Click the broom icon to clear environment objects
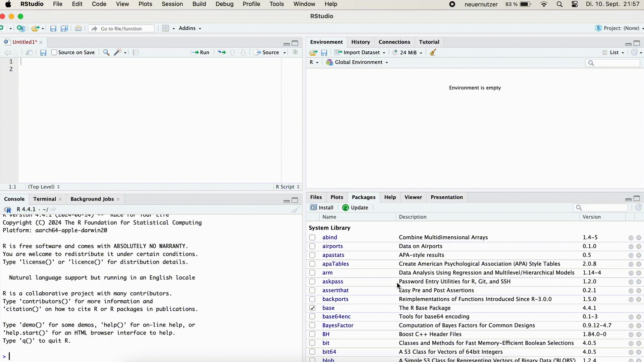Viewport: 644px width, 362px height. pos(433,52)
